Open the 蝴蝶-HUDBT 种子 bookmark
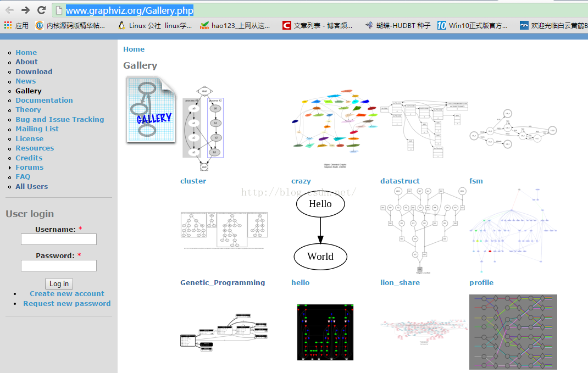Image resolution: width=588 pixels, height=373 pixels. pos(398,25)
